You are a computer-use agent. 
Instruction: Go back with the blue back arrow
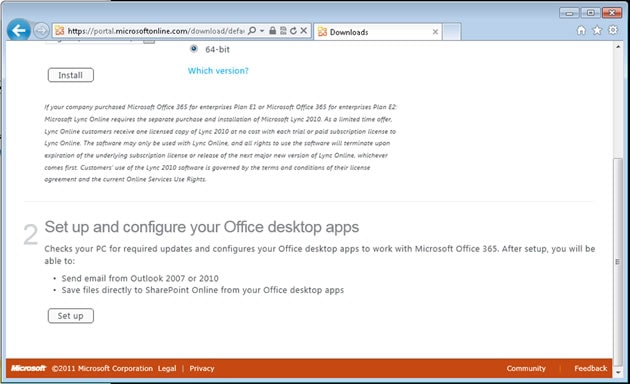[x=18, y=30]
